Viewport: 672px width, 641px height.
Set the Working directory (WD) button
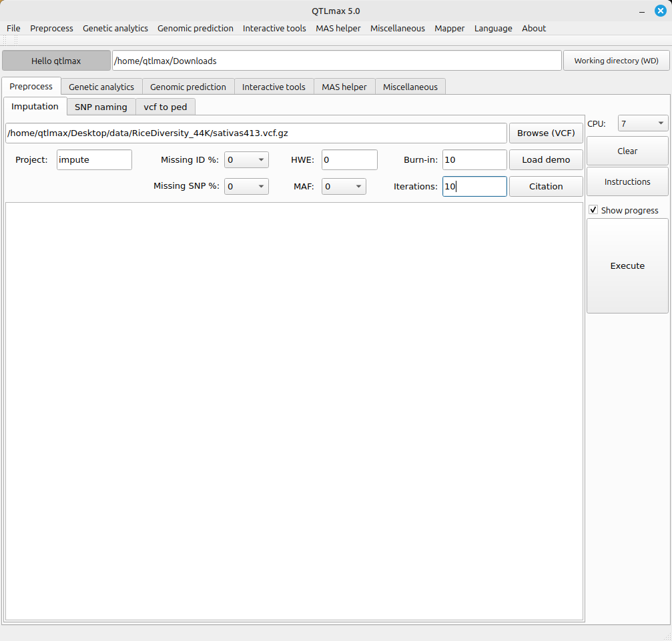(x=616, y=61)
